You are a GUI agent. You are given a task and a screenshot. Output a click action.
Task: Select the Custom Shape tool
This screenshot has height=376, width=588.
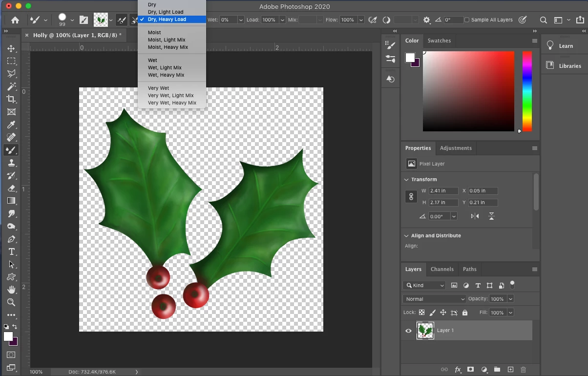point(11,277)
